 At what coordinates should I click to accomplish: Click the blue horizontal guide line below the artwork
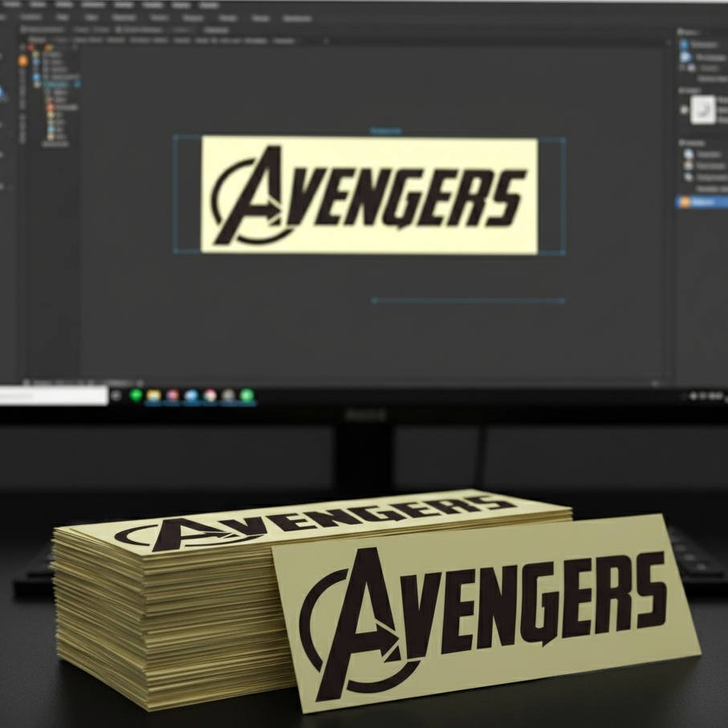469,301
